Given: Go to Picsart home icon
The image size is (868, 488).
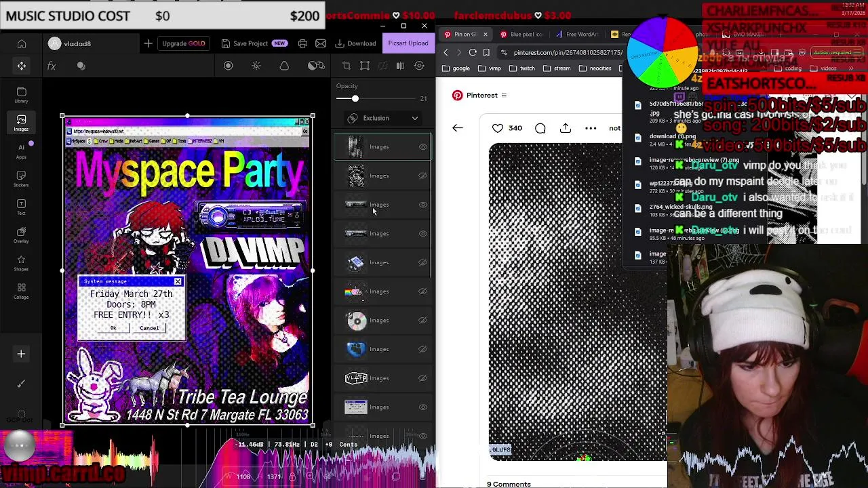Looking at the screenshot, I should pos(22,43).
